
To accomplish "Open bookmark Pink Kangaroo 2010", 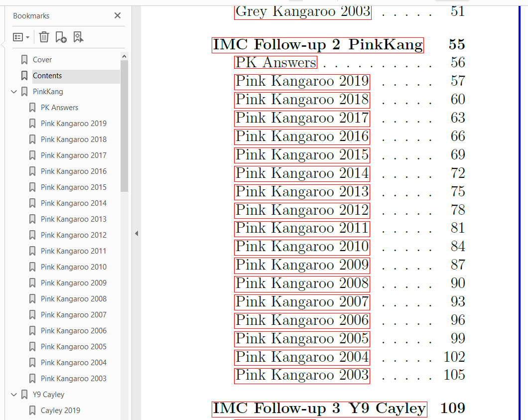I will pos(74,267).
